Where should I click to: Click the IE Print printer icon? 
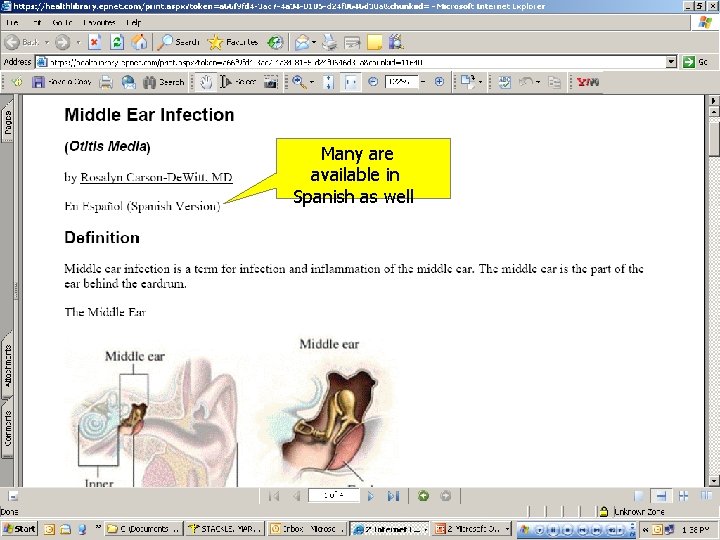coord(329,42)
